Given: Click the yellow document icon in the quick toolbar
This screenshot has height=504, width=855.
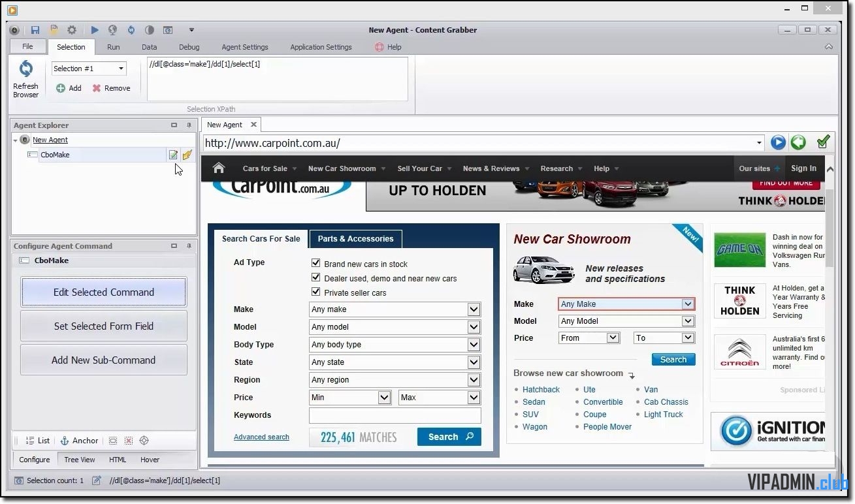Looking at the screenshot, I should (55, 30).
